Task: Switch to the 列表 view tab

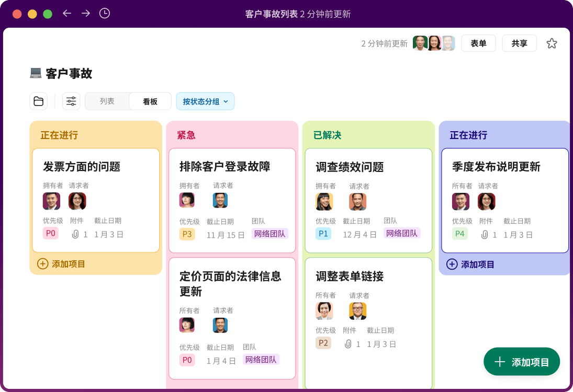Action: pos(107,101)
